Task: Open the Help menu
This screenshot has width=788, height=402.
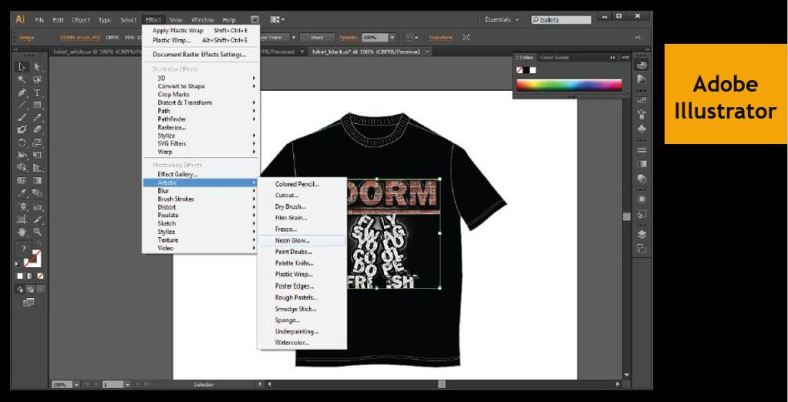Action: [229, 20]
